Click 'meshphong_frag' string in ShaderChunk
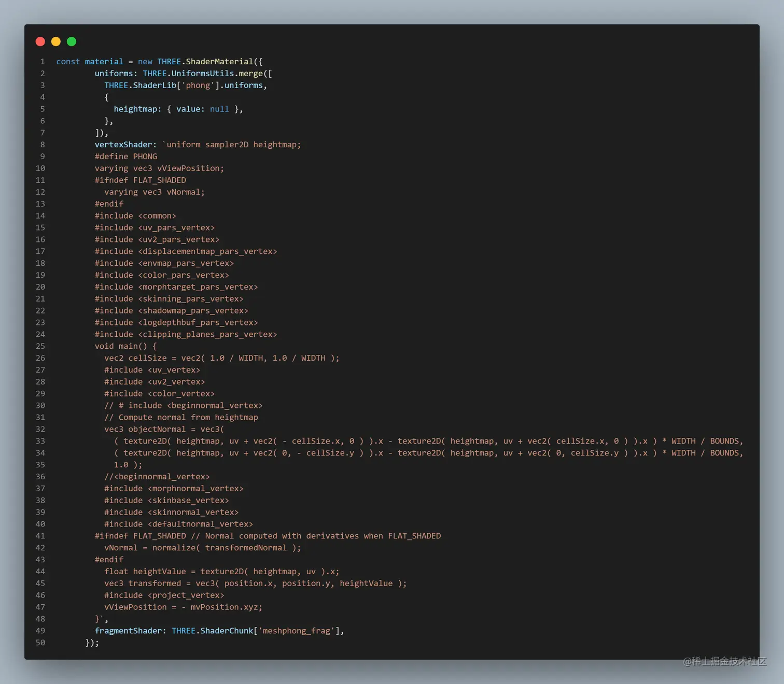784x684 pixels. [x=297, y=631]
